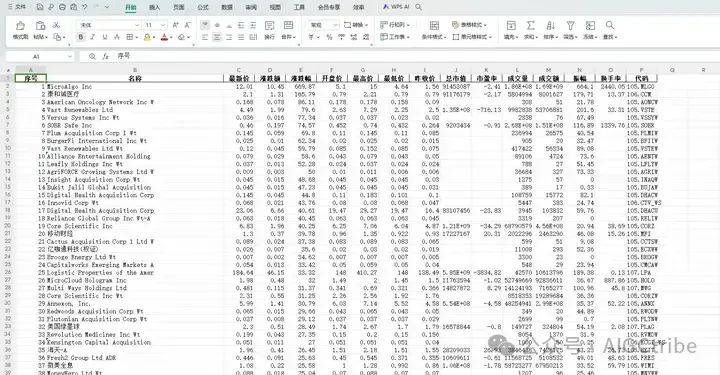Toggle Underline formatting

click(105, 37)
